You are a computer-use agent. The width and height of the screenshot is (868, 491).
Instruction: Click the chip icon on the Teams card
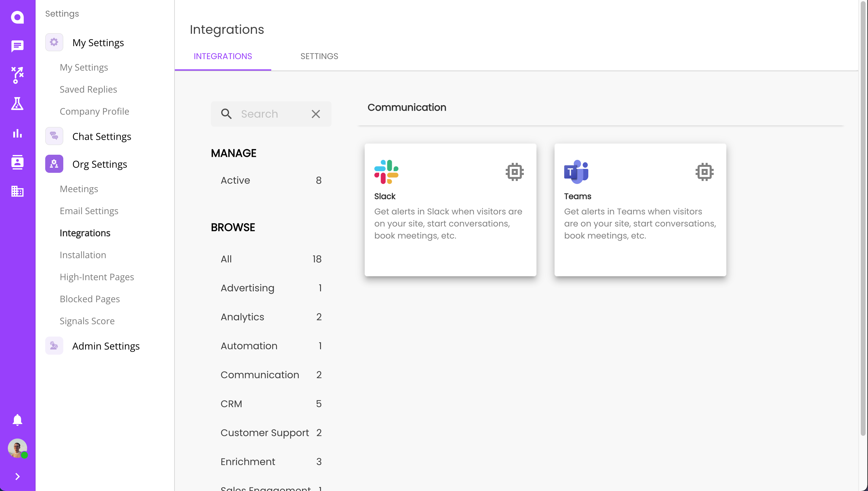704,172
